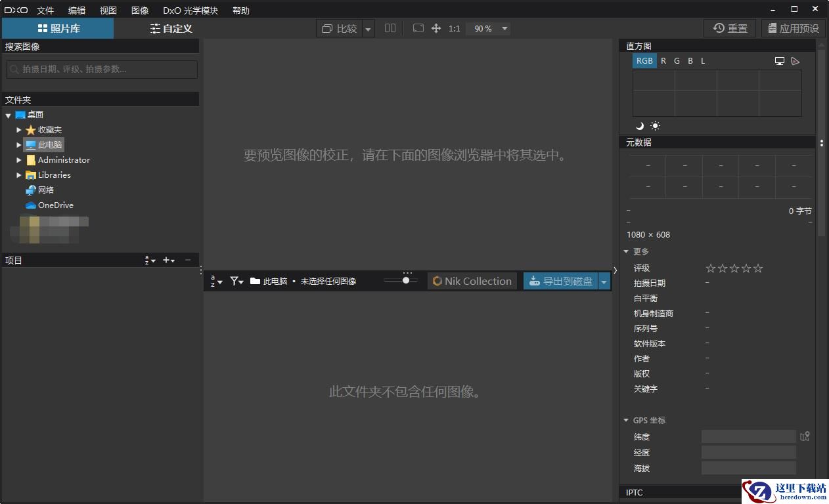
Task: Open the 比较 dropdown arrow
Action: [x=368, y=29]
